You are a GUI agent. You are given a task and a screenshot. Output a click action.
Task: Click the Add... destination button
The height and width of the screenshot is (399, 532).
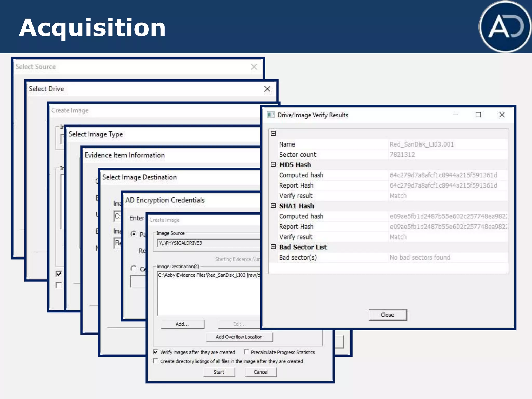[182, 324]
